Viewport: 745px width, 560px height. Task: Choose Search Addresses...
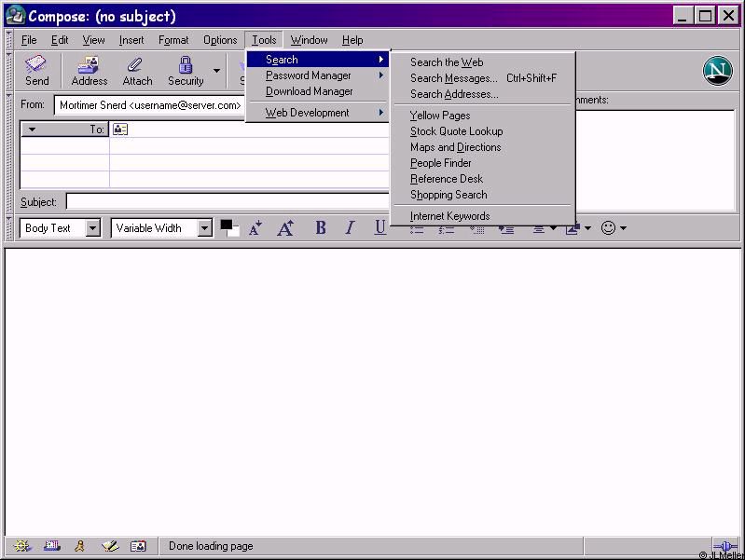tap(483, 94)
